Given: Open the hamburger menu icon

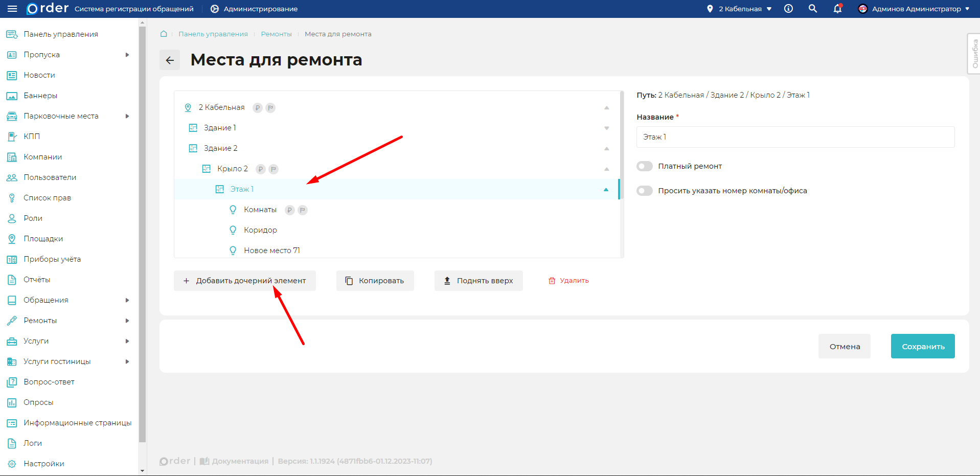Looking at the screenshot, I should point(12,9).
